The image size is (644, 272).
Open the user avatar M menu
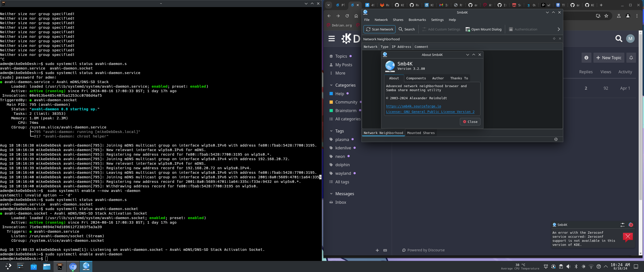coord(630,39)
